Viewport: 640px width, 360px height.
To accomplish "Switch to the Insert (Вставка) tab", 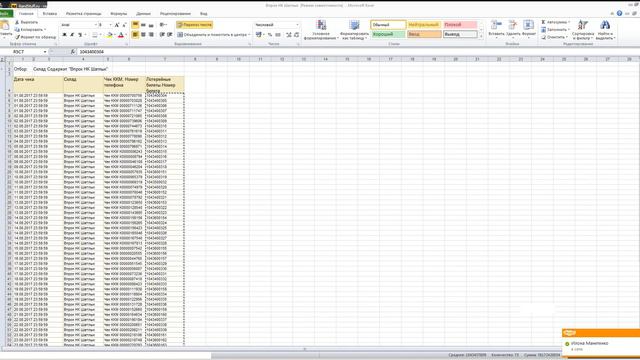I will (50, 13).
